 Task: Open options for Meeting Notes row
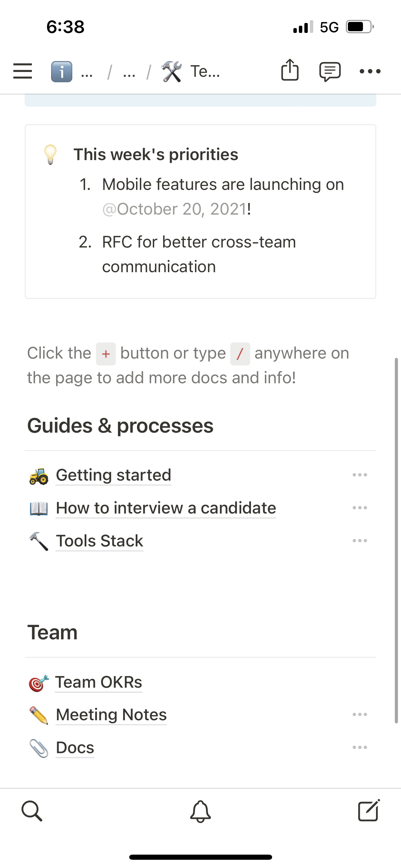point(360,714)
